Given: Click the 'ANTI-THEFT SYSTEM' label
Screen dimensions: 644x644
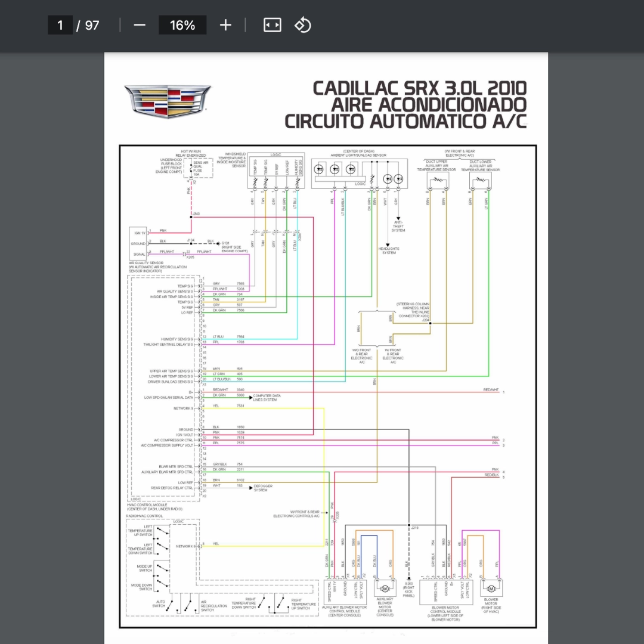Looking at the screenshot, I should pyautogui.click(x=398, y=227).
